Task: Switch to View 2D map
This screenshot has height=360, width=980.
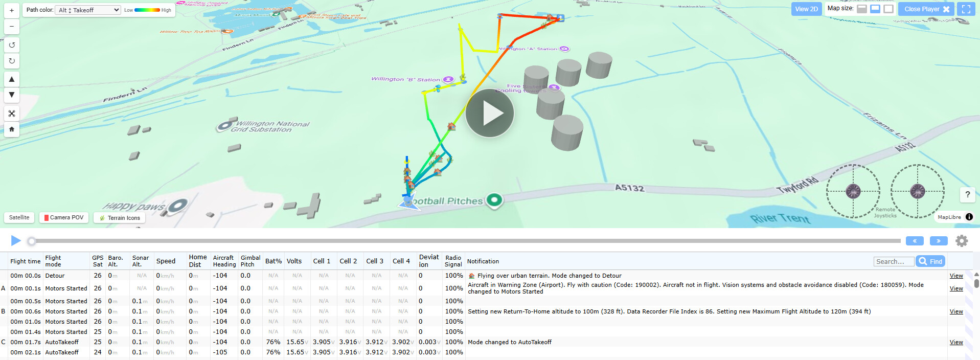Action: [x=806, y=9]
